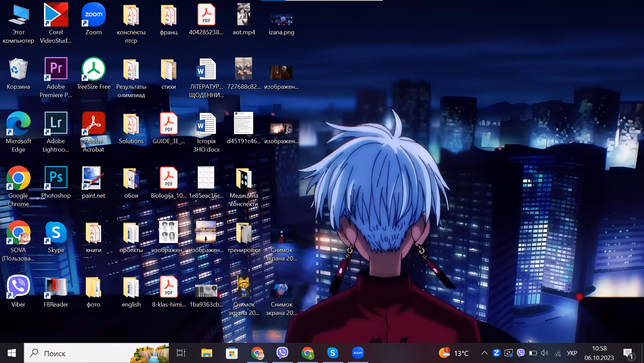Viewport: 644px width, 363px height.
Task: Select the книги folder
Action: click(x=93, y=237)
